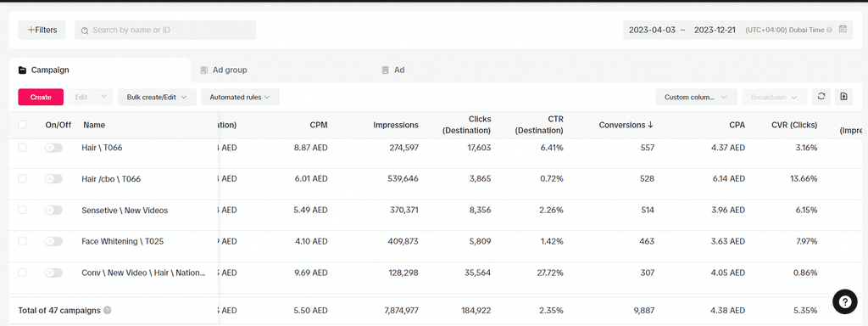Viewport: 868px width, 326px height.
Task: Open the Automated rules dropdown
Action: coord(240,97)
